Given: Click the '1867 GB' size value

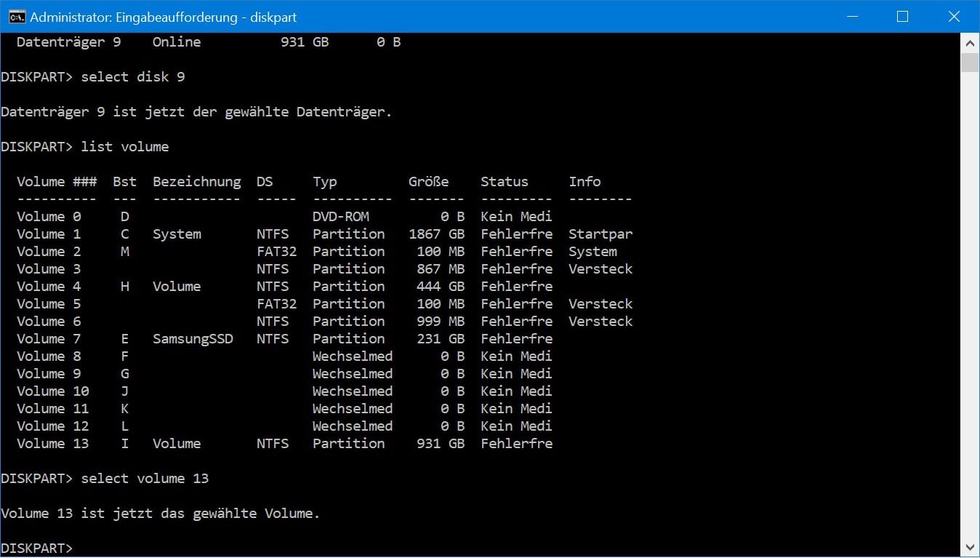Looking at the screenshot, I should pos(436,234).
